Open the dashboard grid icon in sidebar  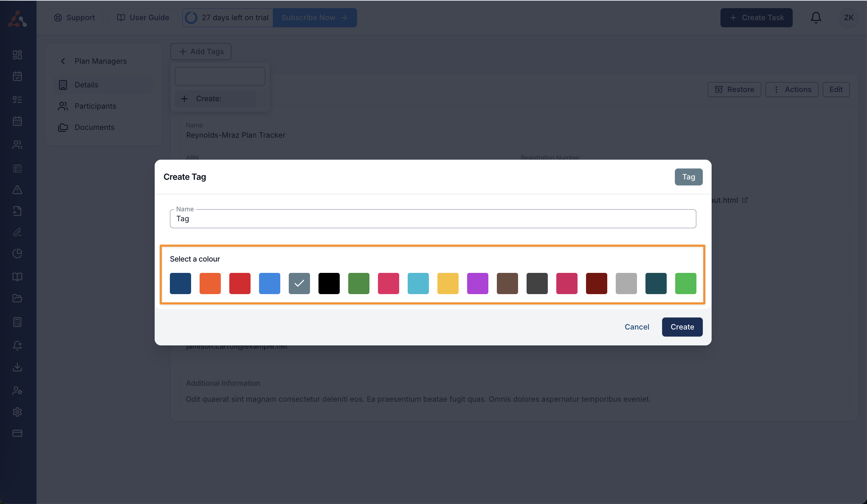17,55
